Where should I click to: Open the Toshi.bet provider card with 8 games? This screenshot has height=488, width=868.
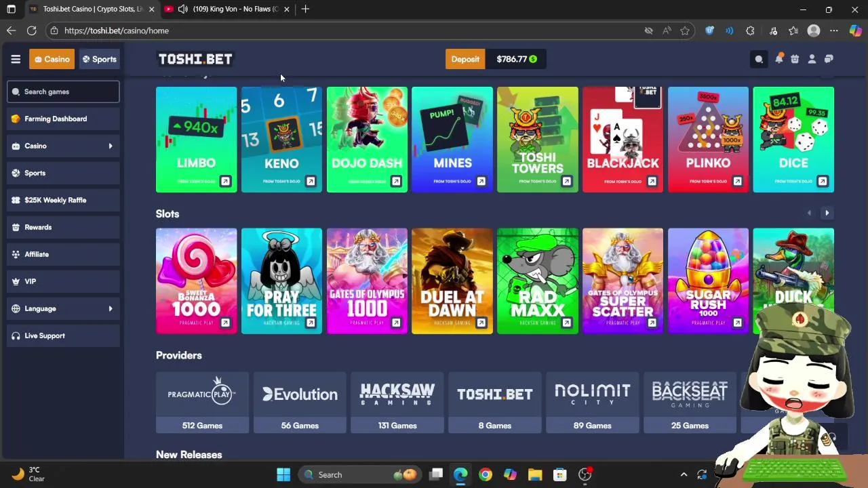coord(495,402)
